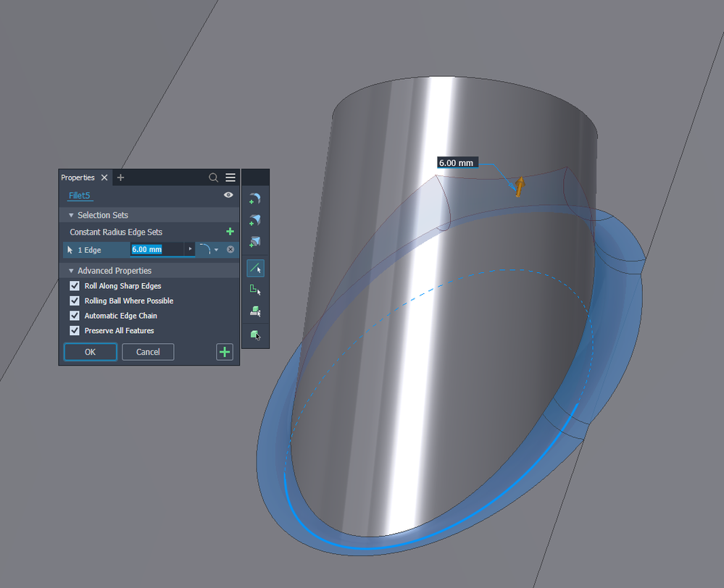This screenshot has width=724, height=588.
Task: Choose the Solid selection priority icon
Action: [x=255, y=334]
